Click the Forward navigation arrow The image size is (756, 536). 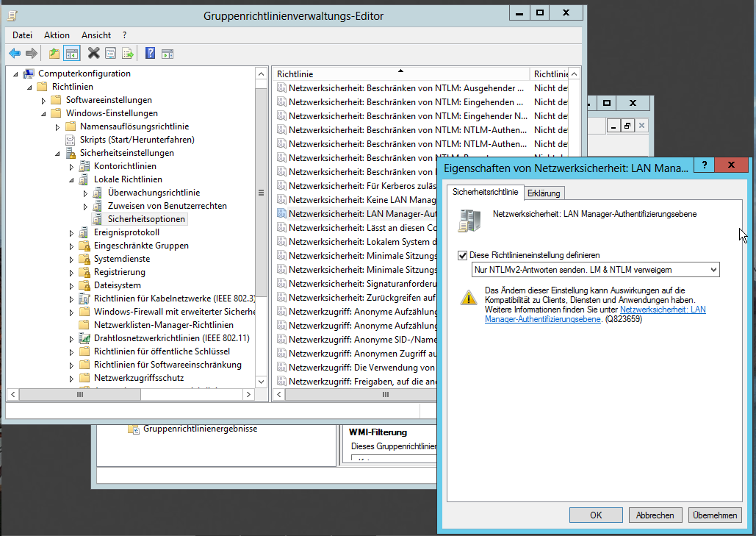pos(30,52)
